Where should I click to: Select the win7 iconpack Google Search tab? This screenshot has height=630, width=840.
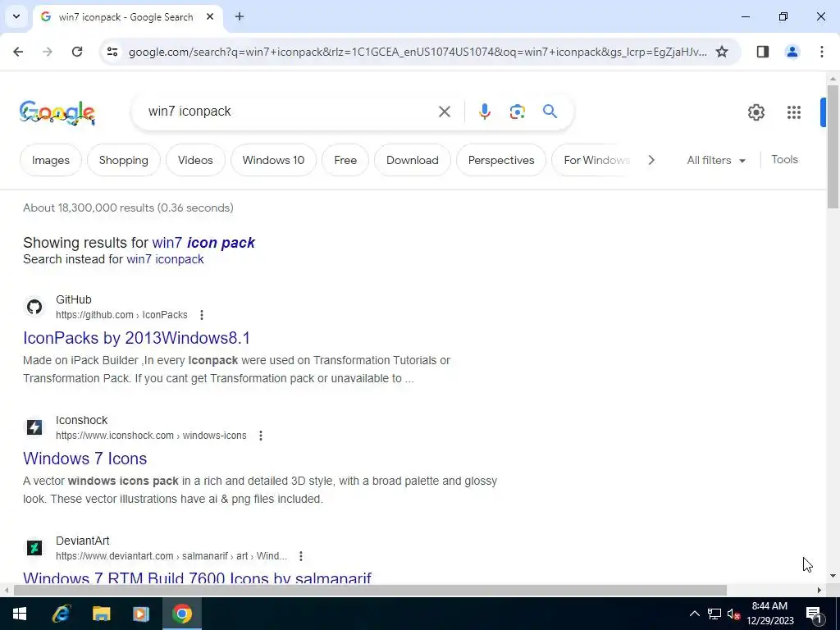click(127, 16)
